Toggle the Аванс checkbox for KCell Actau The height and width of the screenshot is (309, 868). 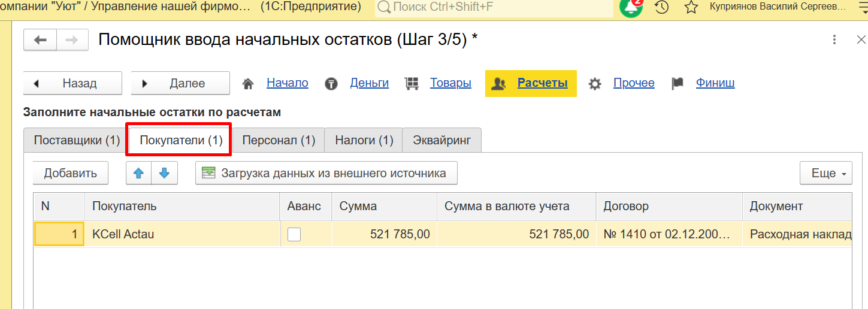point(294,234)
